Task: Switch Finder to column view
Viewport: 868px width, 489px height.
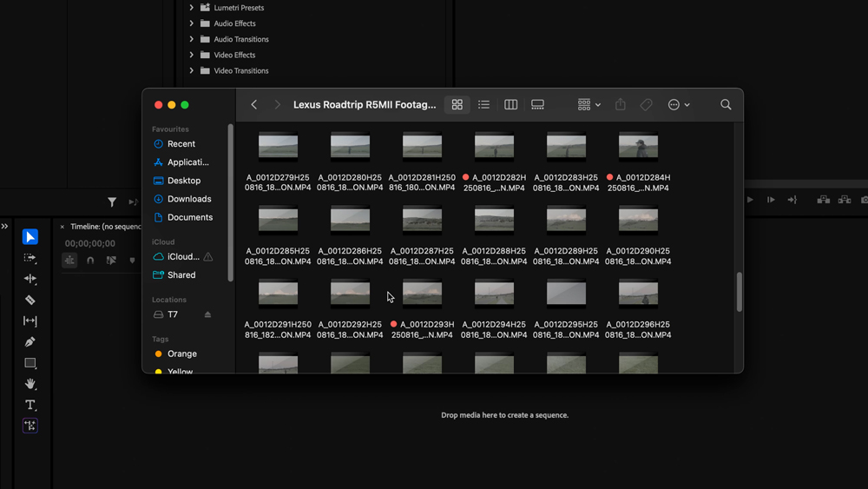Action: 510,105
